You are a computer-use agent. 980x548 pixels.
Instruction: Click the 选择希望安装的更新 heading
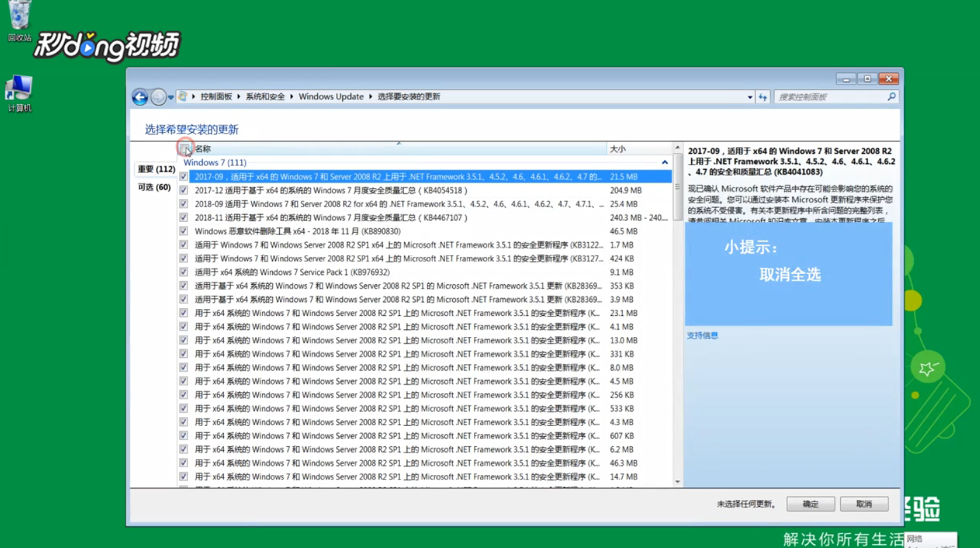191,130
